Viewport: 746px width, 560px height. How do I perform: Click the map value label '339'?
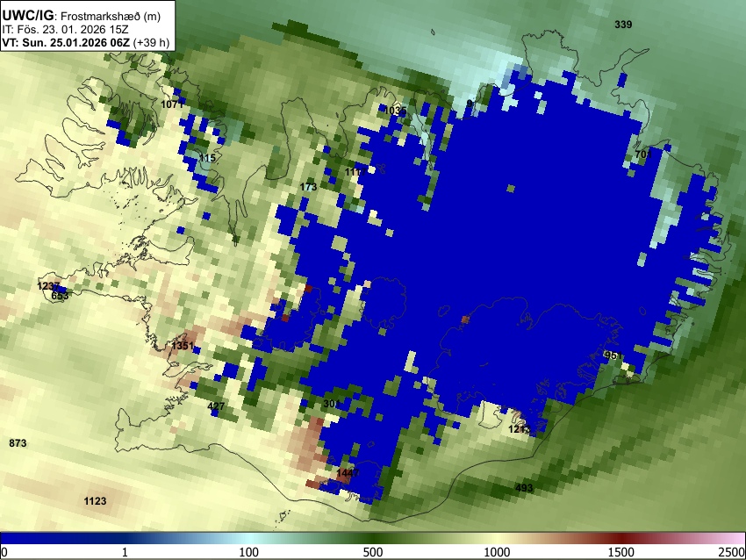click(x=623, y=25)
